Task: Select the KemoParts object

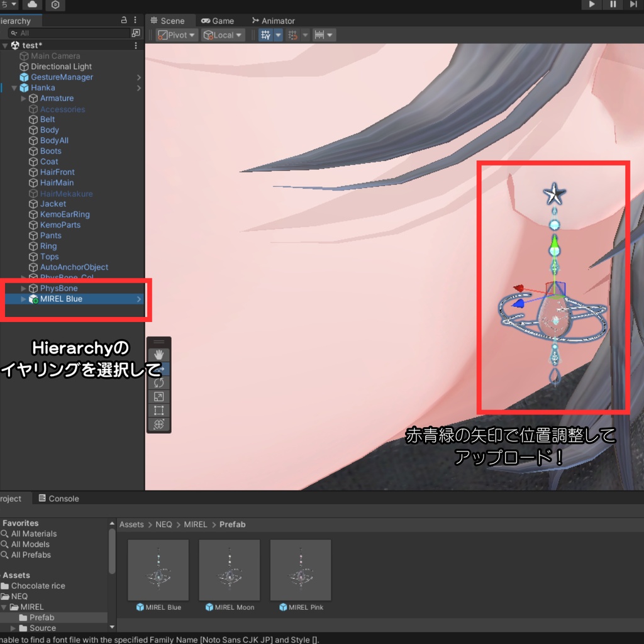Action: [x=60, y=225]
